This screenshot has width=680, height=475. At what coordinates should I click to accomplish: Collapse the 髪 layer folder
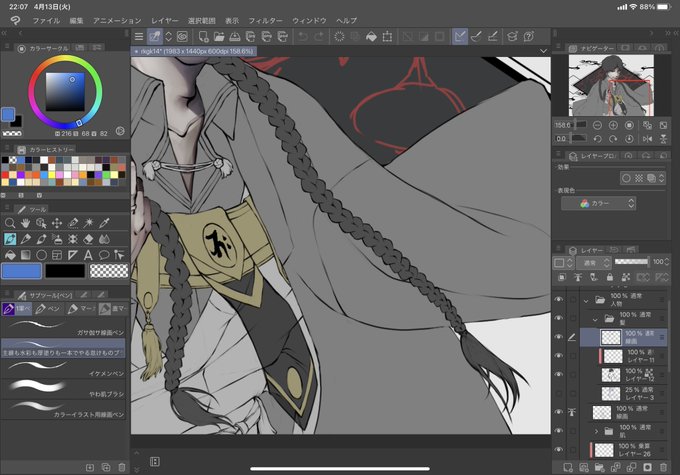[595, 319]
